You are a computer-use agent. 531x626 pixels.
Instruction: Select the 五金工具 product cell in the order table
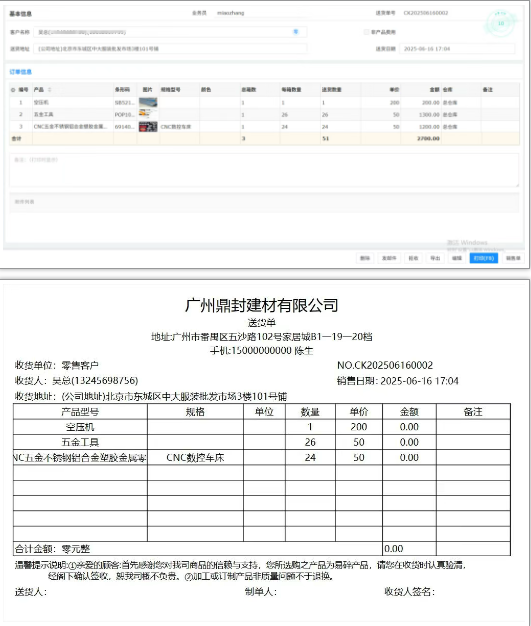click(x=73, y=115)
